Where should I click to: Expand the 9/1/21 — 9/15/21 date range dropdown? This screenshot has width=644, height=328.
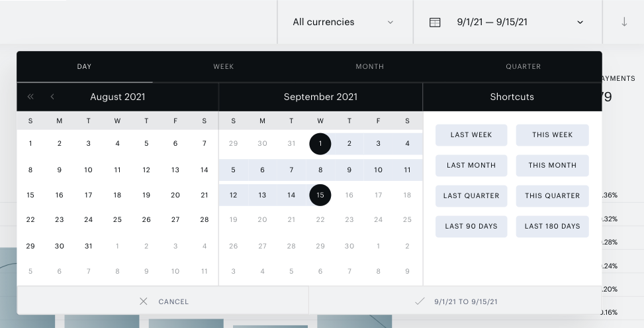(508, 22)
